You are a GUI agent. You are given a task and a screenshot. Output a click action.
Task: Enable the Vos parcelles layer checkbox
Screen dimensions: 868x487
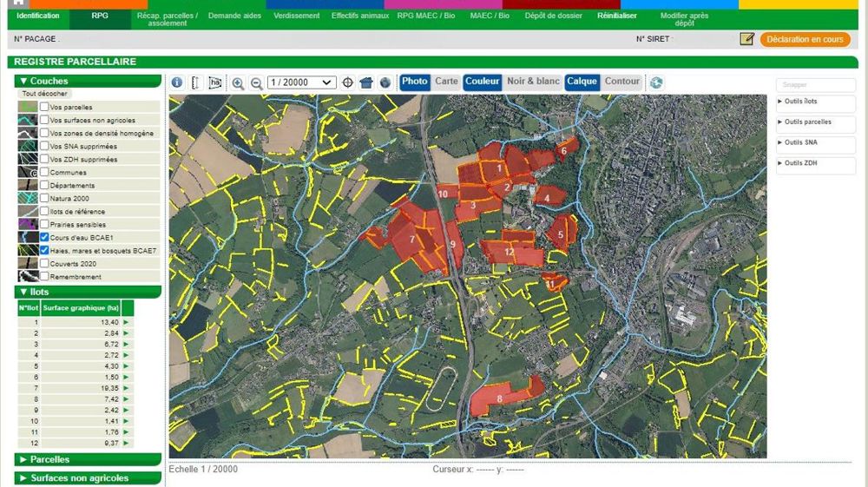point(44,108)
